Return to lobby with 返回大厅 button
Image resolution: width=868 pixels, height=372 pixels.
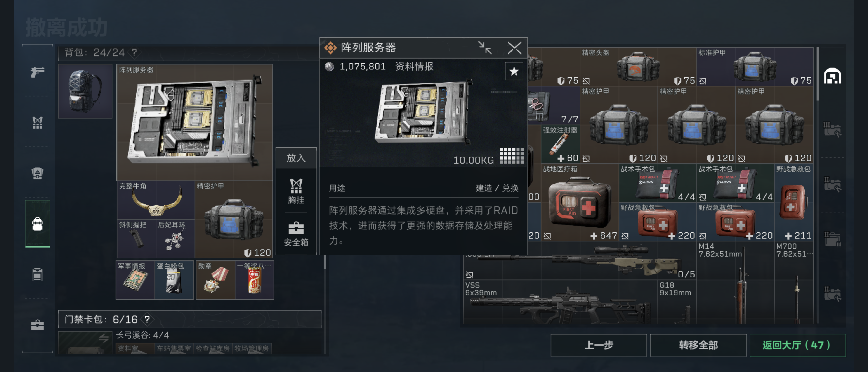pos(797,345)
